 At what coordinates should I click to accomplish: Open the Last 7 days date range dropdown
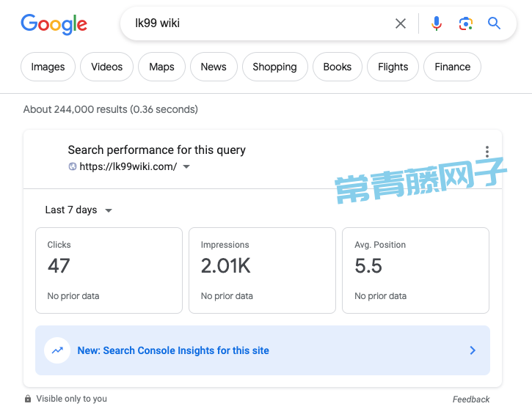coord(79,210)
